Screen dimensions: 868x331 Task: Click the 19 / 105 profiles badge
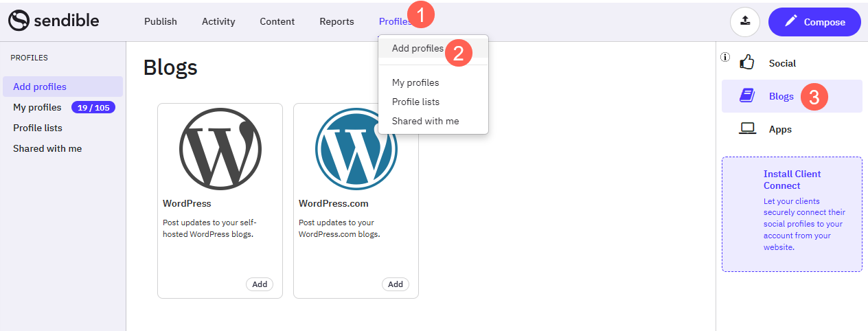coord(93,108)
